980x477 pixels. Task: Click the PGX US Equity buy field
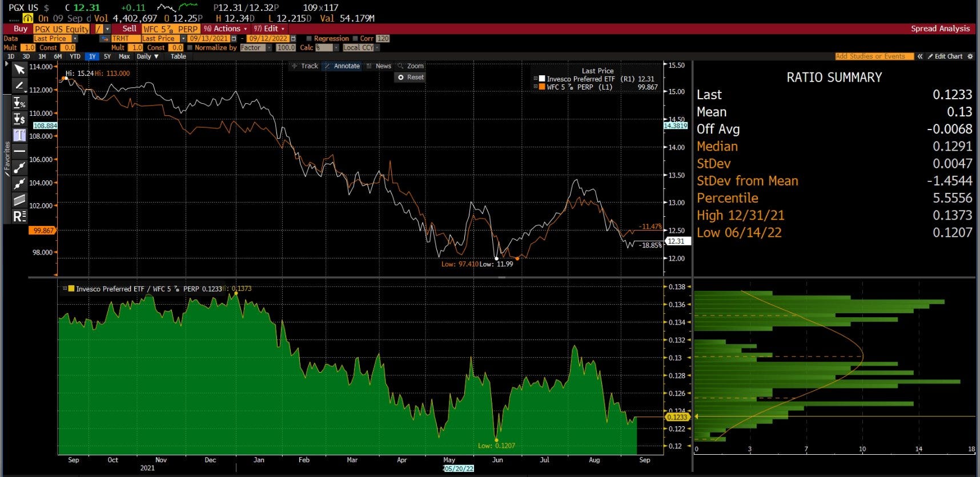pyautogui.click(x=61, y=29)
